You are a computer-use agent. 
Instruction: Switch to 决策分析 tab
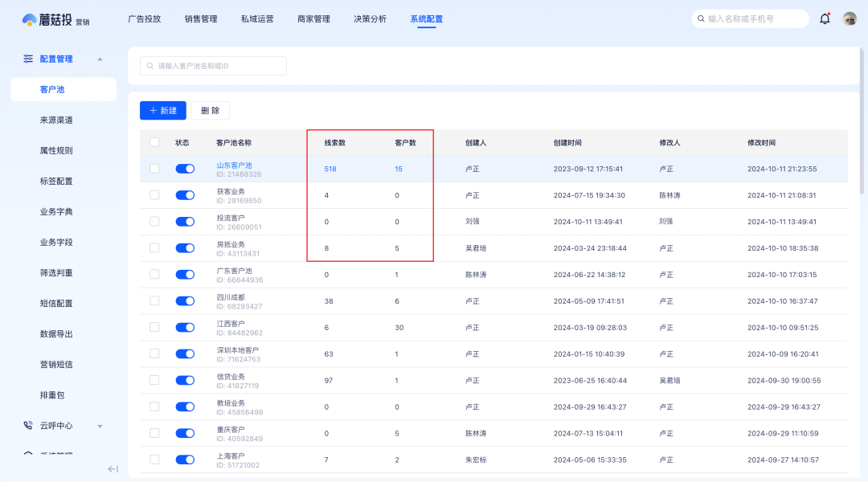point(370,18)
